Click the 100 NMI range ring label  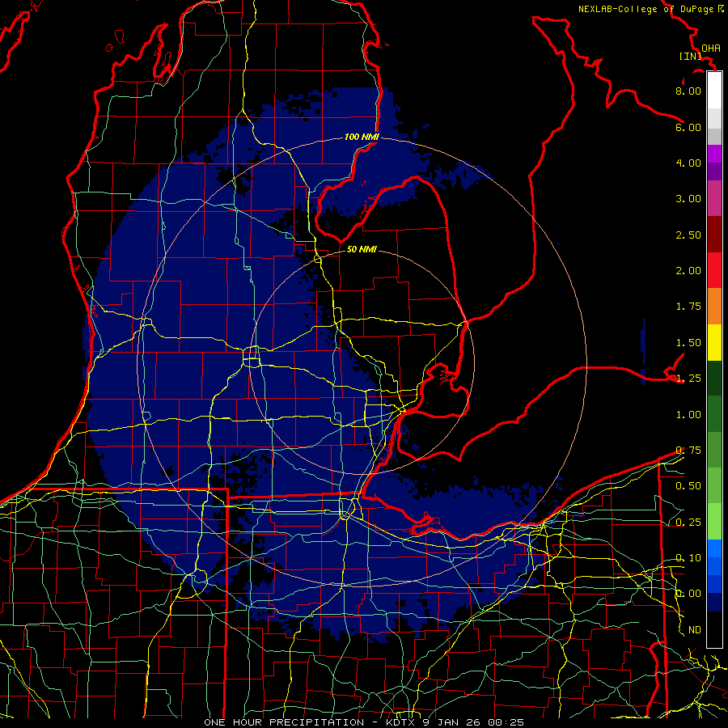tap(362, 137)
